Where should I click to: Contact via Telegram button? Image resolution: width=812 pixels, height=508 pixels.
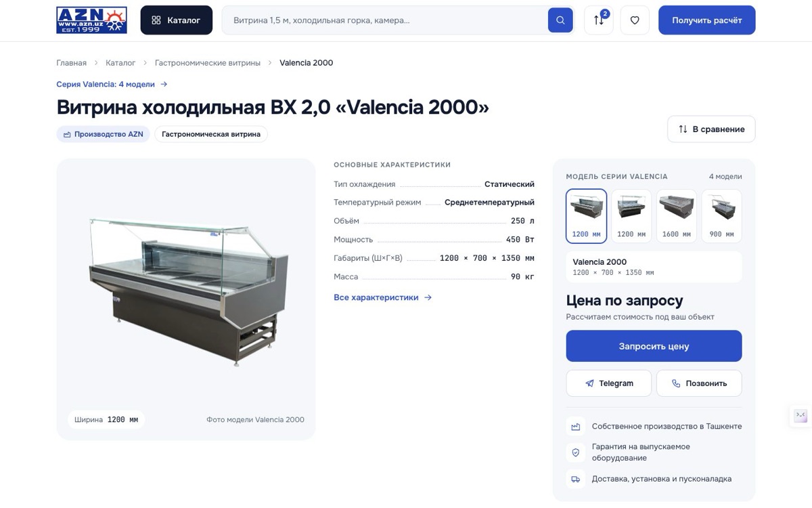[x=609, y=383]
